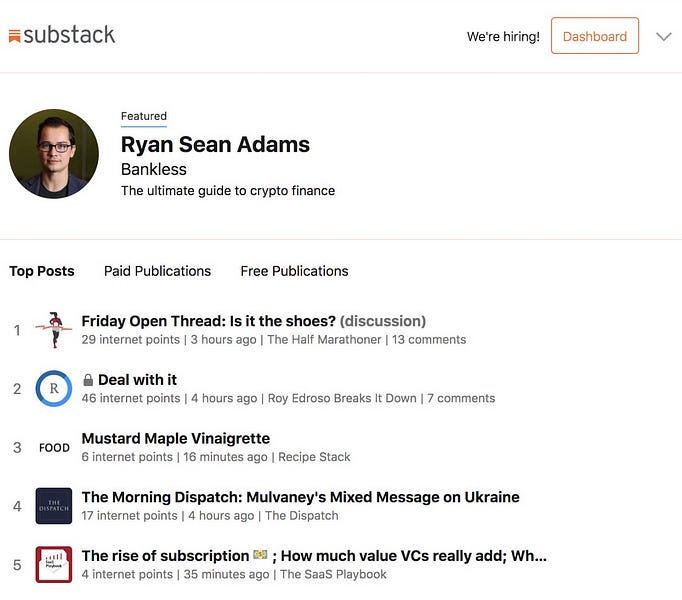Click the Substack logo
This screenshot has width=682, height=600.
tap(62, 35)
